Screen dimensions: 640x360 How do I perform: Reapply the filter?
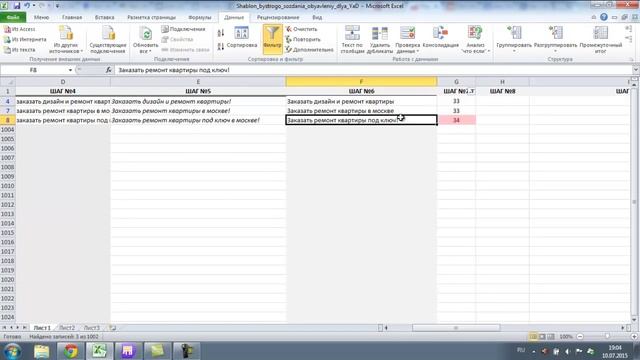(x=303, y=40)
